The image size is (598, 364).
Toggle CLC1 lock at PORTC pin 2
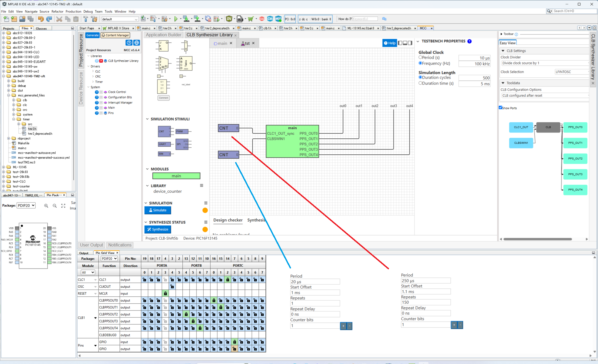228,280
